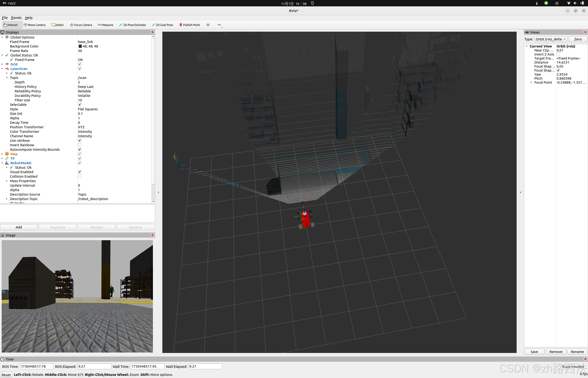The image size is (588, 378).
Task: Select the Publish Point tool
Action: [x=190, y=25]
